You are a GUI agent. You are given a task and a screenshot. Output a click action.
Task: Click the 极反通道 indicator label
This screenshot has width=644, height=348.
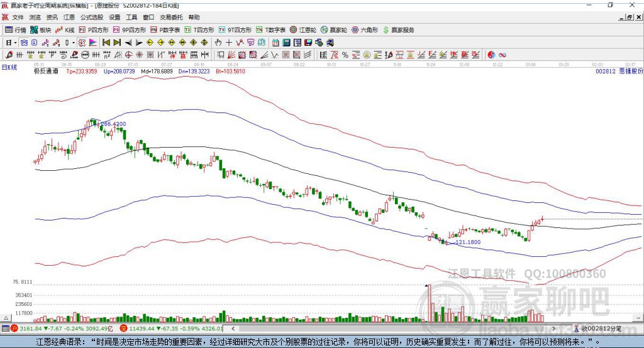tap(46, 72)
